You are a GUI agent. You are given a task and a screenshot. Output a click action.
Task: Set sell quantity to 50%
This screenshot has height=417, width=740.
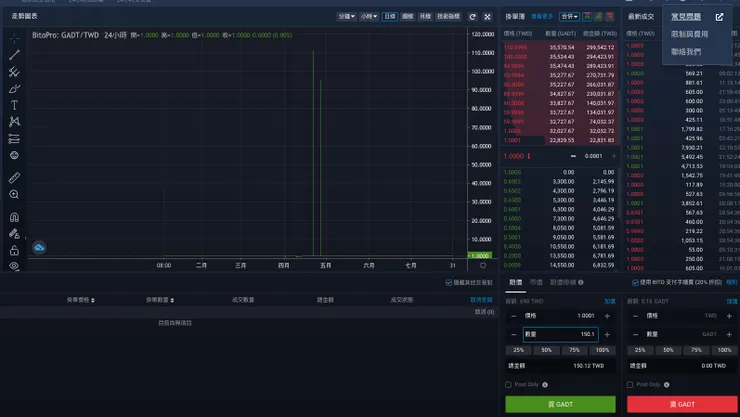click(668, 350)
